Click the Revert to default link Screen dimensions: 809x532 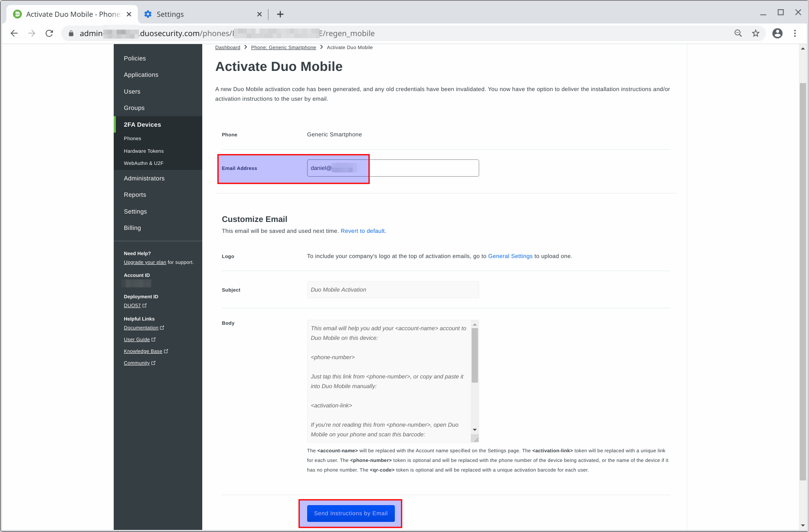pos(363,231)
